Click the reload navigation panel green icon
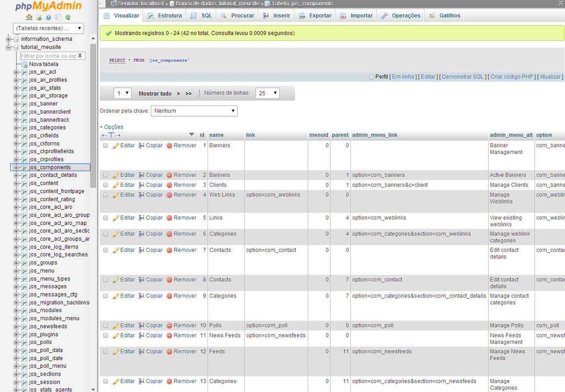The width and height of the screenshot is (565, 392). tap(68, 17)
